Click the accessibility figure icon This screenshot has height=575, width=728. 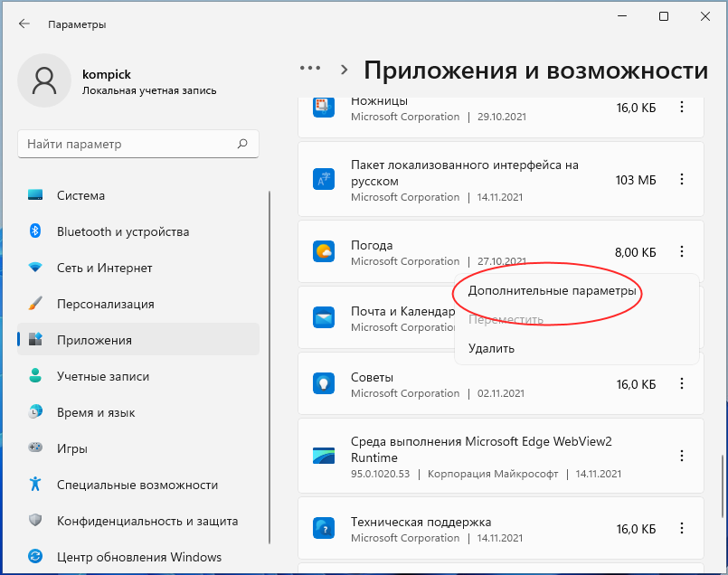(x=35, y=484)
